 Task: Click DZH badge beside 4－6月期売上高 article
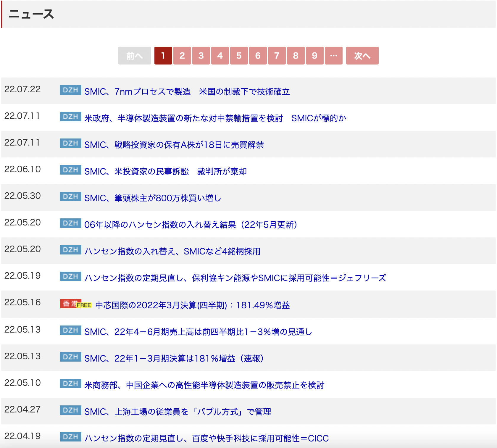click(70, 330)
